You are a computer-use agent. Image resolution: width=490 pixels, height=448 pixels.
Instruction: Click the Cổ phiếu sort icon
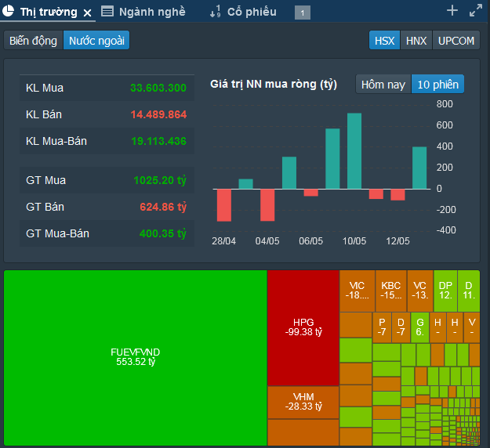pyautogui.click(x=215, y=12)
